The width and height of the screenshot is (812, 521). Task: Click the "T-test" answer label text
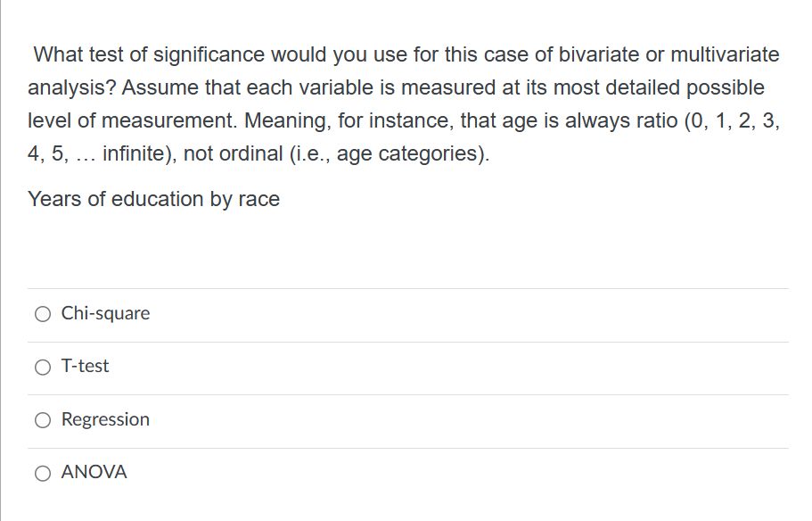[x=86, y=367]
